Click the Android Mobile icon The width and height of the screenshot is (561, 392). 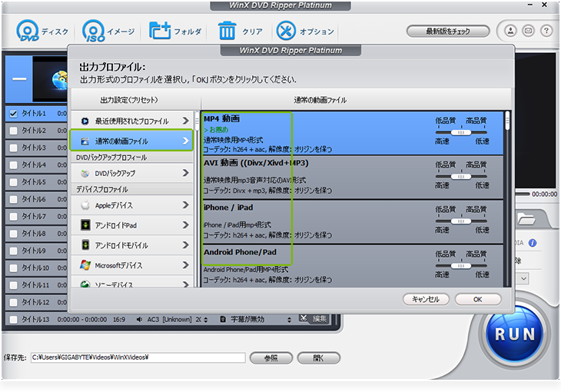pos(85,245)
